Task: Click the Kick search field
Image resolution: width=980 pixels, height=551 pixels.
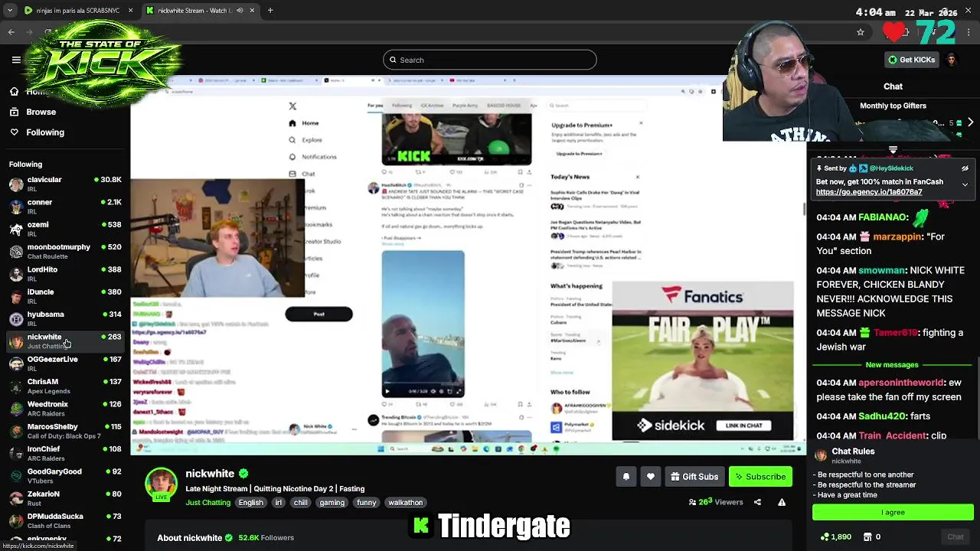Action: point(490,60)
